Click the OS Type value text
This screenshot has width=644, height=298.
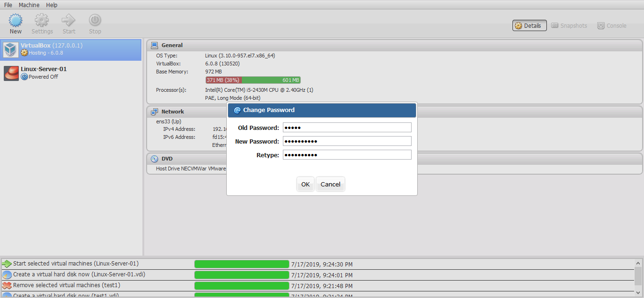[x=240, y=56]
